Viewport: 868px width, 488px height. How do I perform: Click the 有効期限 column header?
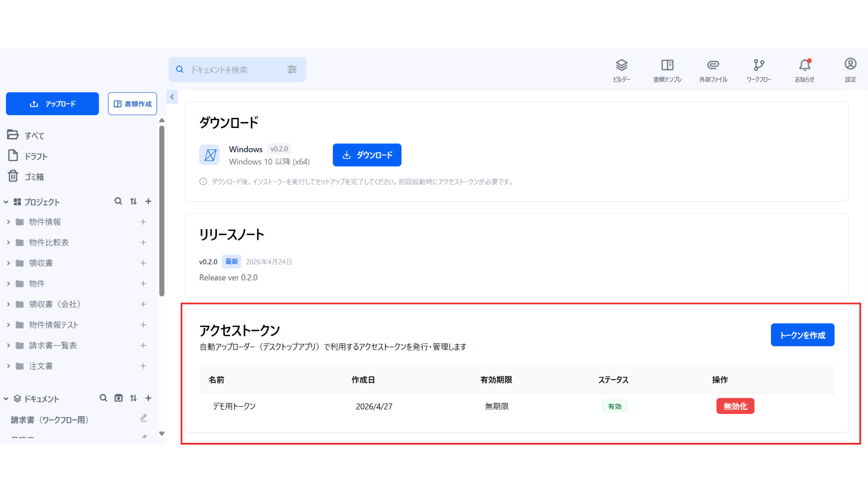coord(496,380)
